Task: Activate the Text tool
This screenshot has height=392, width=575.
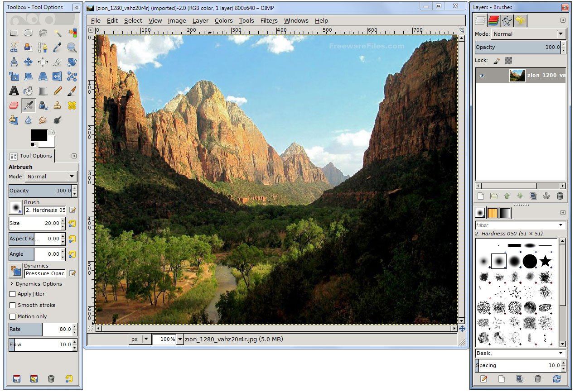Action: point(14,91)
